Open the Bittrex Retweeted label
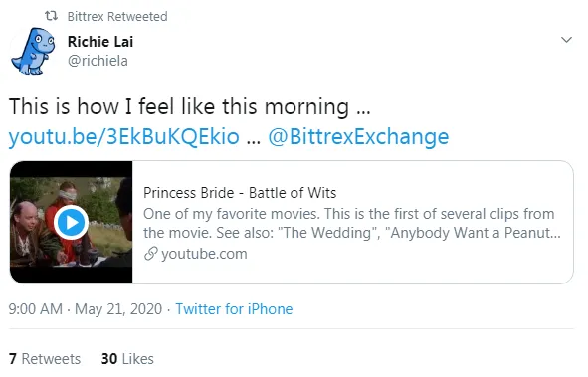The image size is (588, 377). click(x=117, y=17)
